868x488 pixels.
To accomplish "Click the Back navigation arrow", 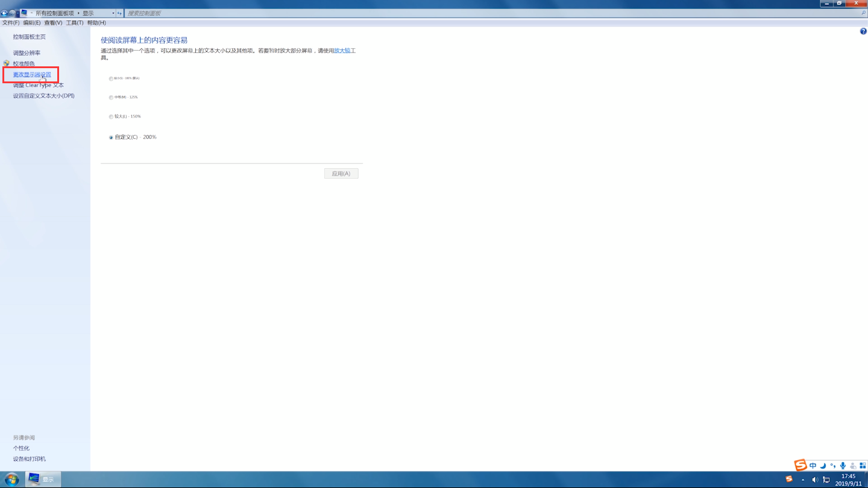I will point(4,13).
